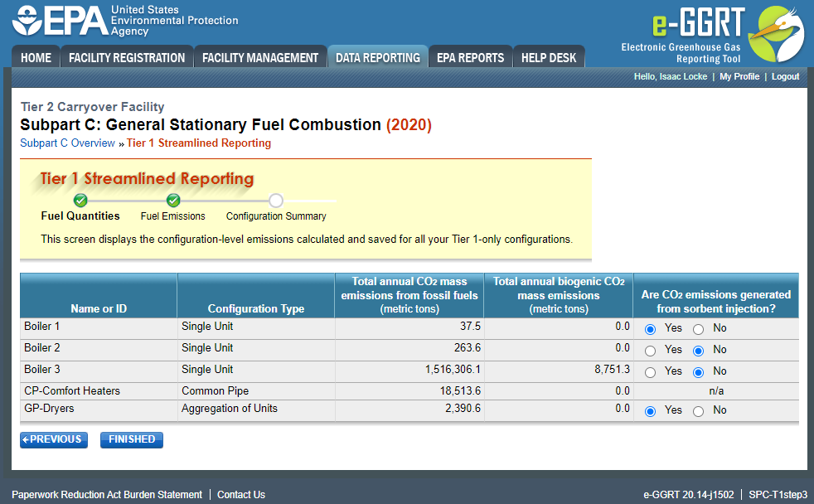The width and height of the screenshot is (814, 504).
Task: Select Yes for Boiler 3 sorbent injection
Action: (x=650, y=372)
